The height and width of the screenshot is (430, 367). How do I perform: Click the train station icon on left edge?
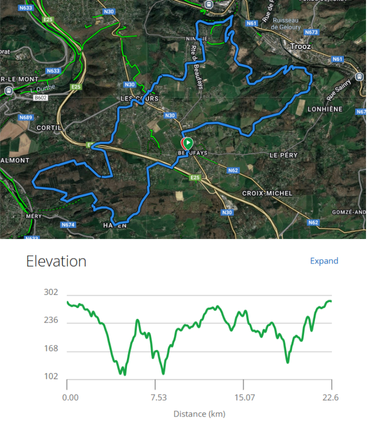pos(9,90)
